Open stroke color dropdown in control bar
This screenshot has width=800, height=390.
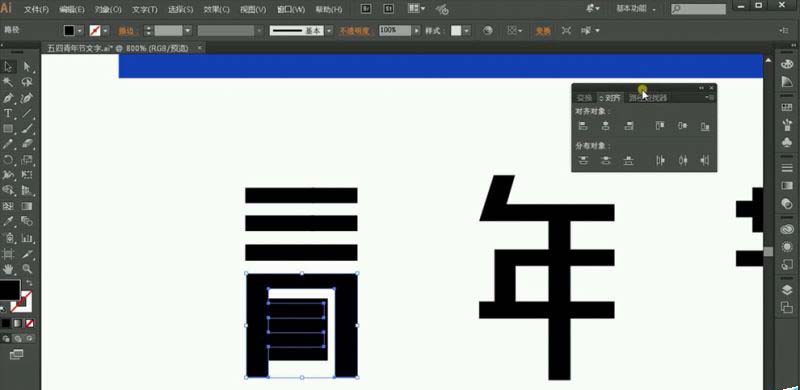click(x=106, y=31)
